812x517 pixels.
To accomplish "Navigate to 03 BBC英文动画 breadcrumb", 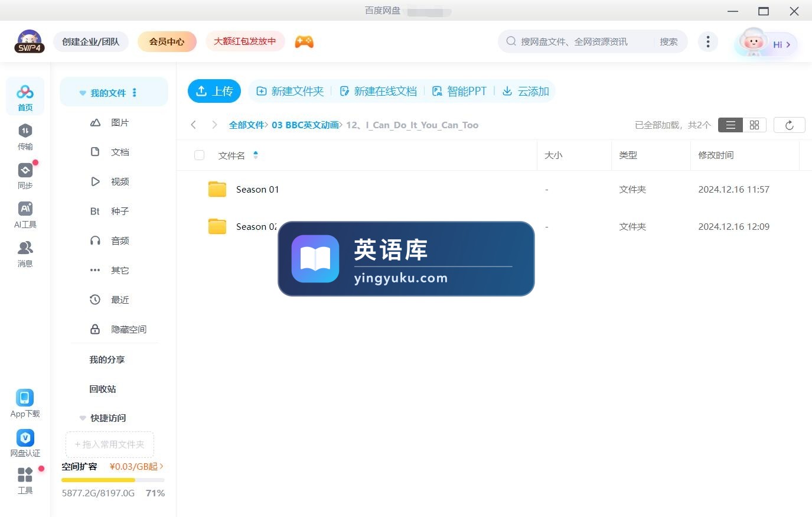I will 305,125.
